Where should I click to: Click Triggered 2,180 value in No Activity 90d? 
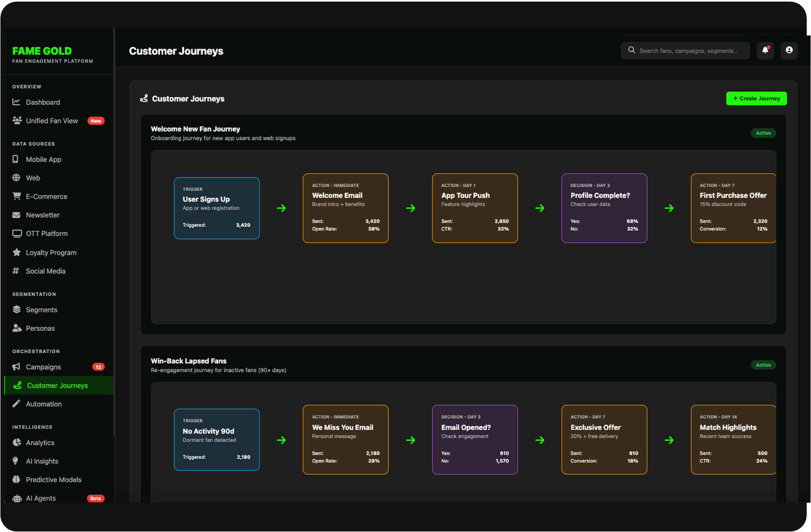coord(243,457)
